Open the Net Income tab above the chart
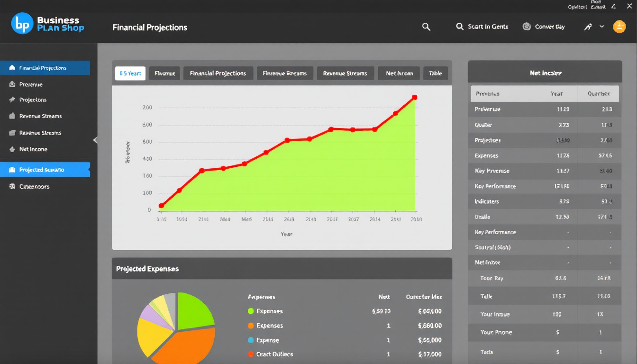This screenshot has width=637, height=364. click(x=399, y=73)
